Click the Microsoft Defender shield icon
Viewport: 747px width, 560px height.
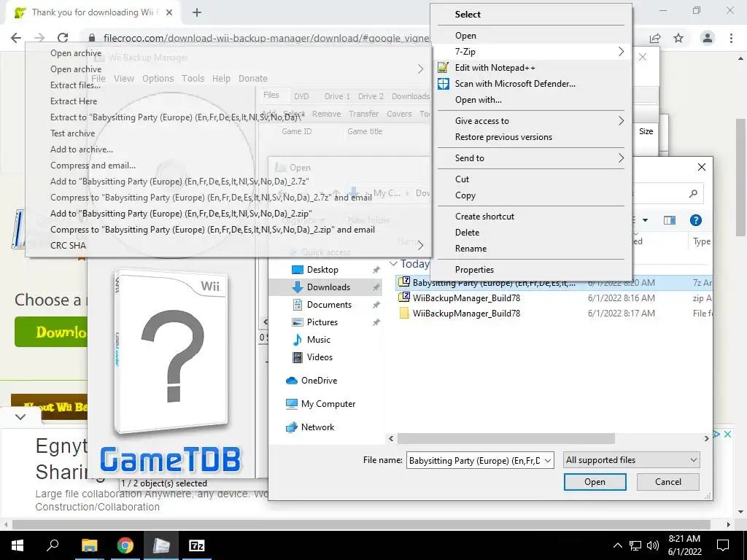(x=443, y=84)
